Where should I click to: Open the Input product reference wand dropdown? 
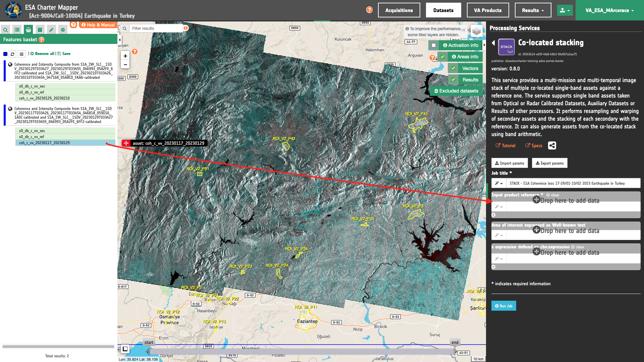coord(499,207)
